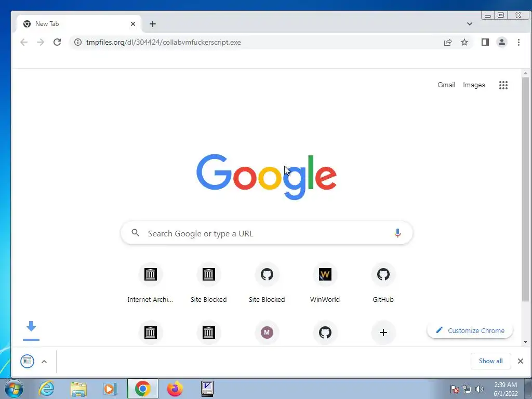Open the Google apps grid

pos(503,85)
